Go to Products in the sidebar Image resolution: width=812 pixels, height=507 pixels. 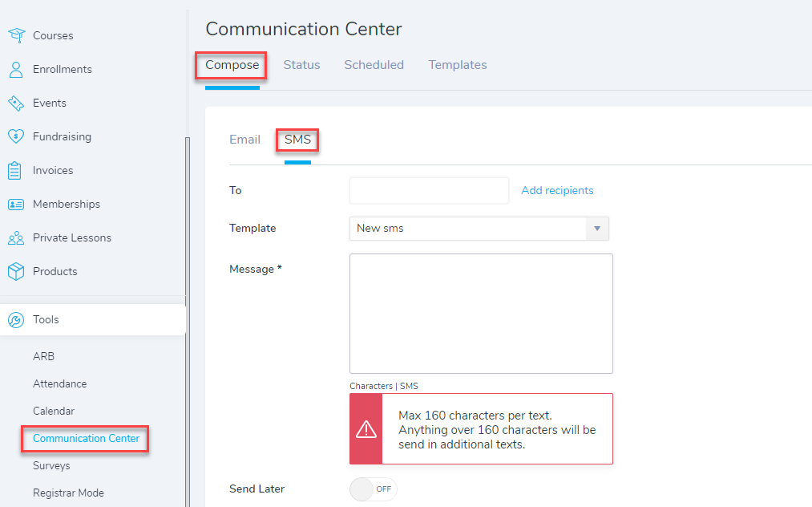click(x=55, y=271)
